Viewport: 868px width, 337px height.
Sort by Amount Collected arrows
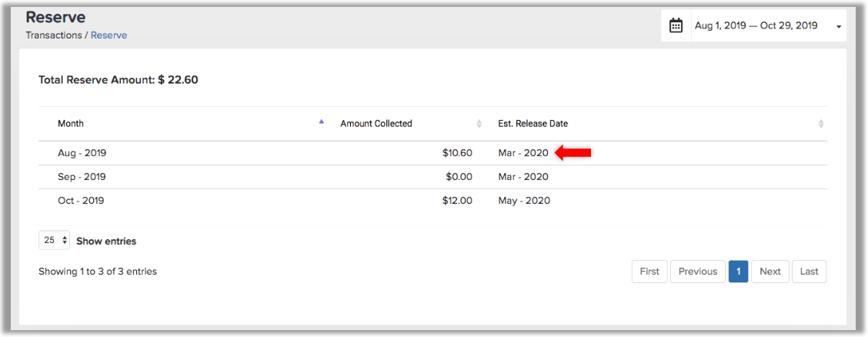(x=479, y=124)
